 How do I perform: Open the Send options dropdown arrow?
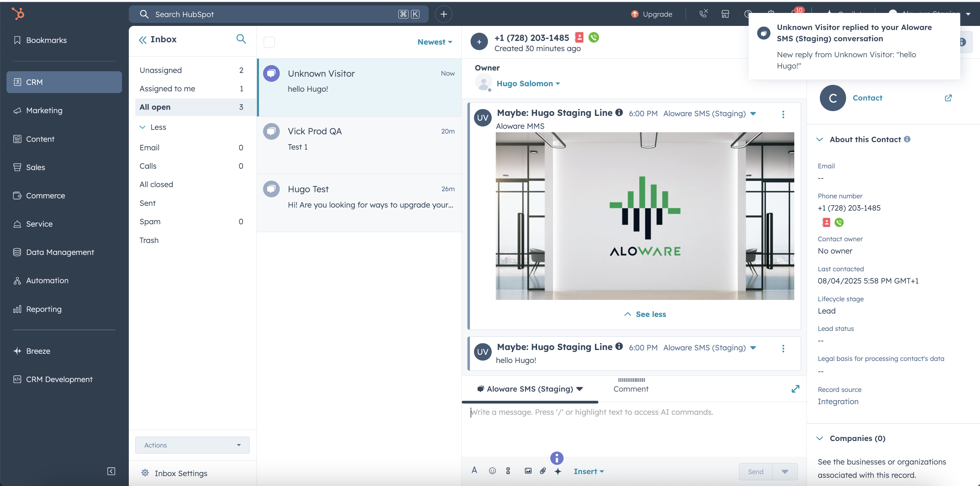785,472
